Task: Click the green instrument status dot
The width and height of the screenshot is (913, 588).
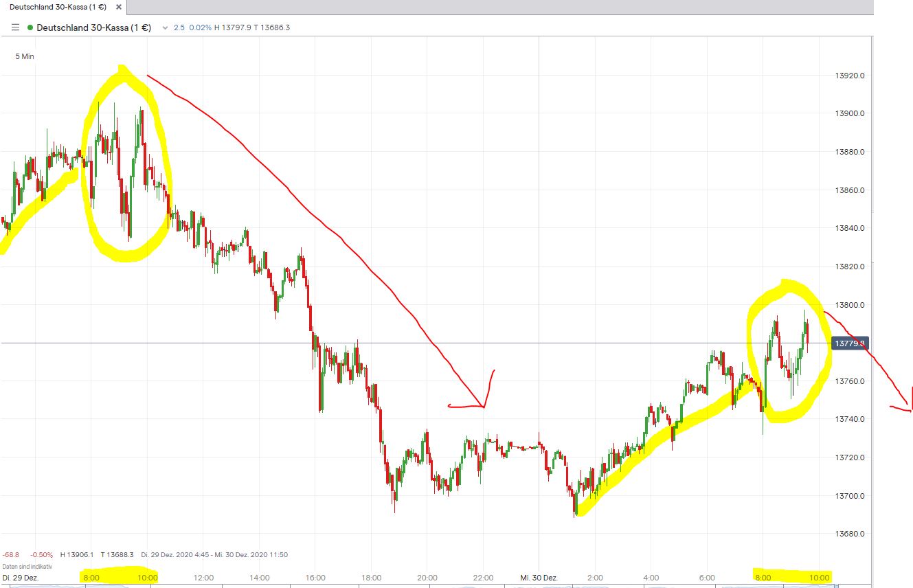Action: 30,28
